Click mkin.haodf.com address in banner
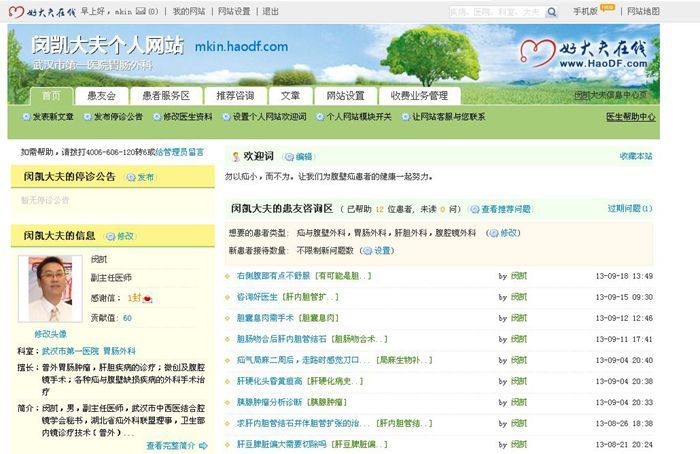700x454 pixels. click(242, 46)
